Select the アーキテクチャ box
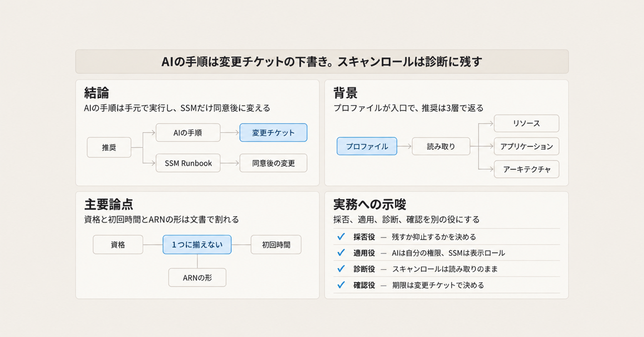This screenshot has height=337, width=644. click(527, 170)
